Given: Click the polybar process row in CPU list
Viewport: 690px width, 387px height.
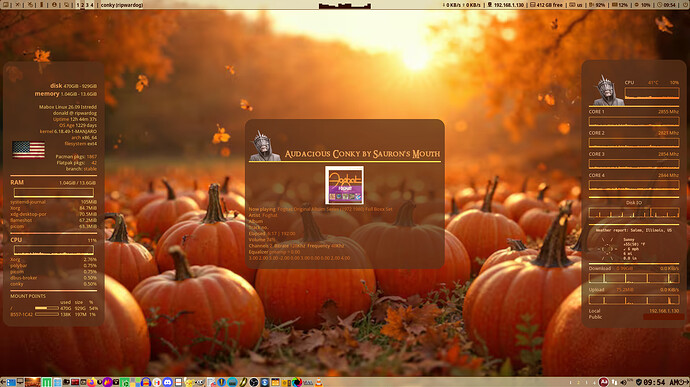Looking at the screenshot, I should coord(53,265).
